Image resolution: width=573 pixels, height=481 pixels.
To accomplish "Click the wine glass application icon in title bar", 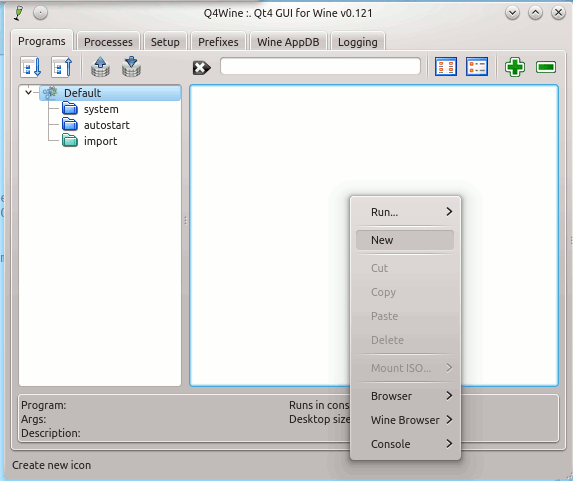I will tap(18, 13).
